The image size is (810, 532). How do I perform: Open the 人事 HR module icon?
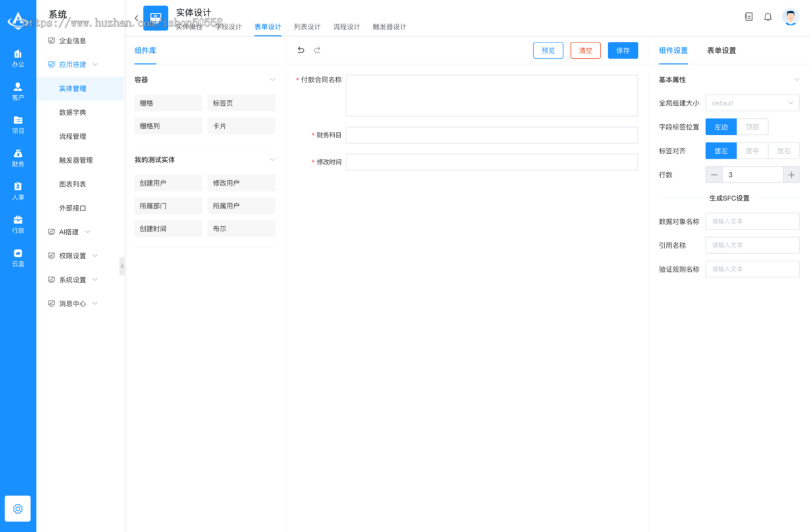coord(18,191)
